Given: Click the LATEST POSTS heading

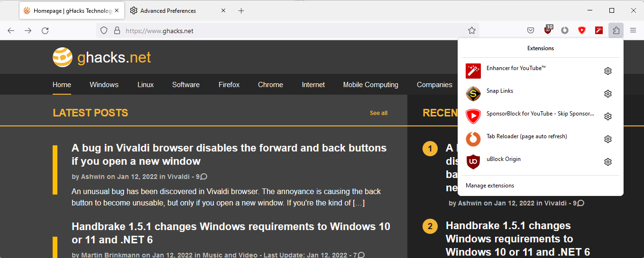Looking at the screenshot, I should pos(91,113).
